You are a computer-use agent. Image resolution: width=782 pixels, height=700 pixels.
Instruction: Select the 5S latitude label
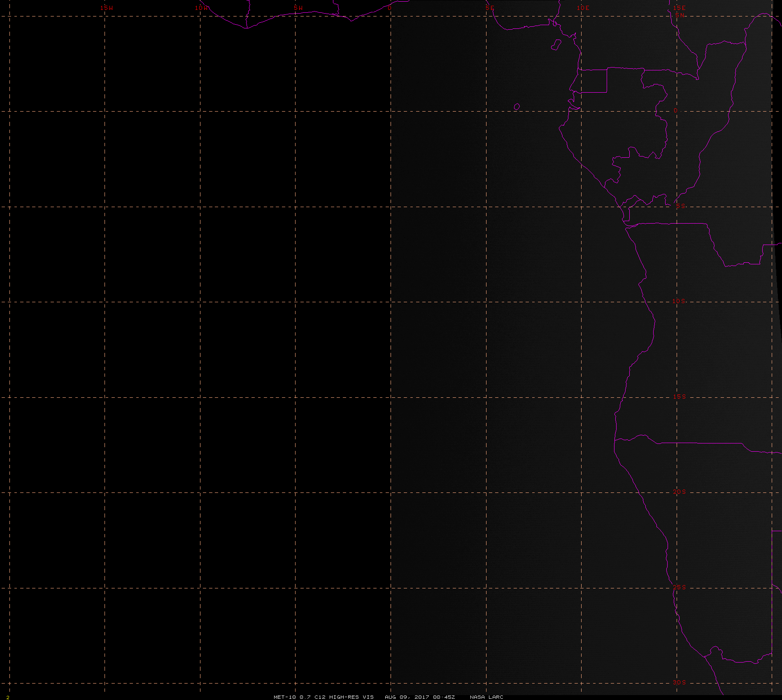coord(680,206)
